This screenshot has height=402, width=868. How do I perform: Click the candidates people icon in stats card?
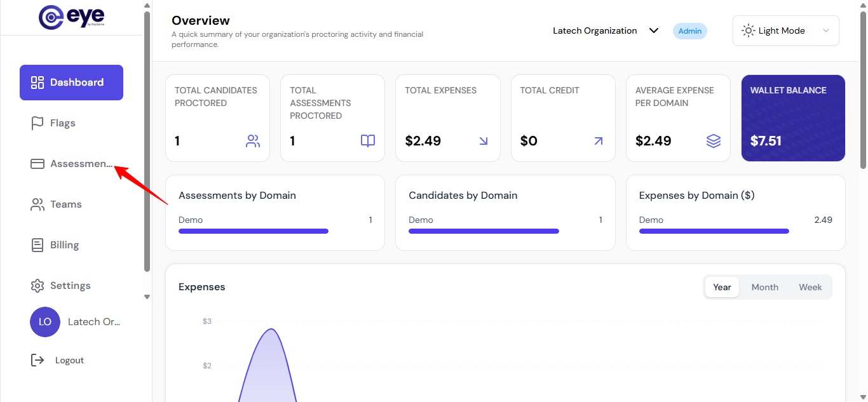[x=253, y=141]
